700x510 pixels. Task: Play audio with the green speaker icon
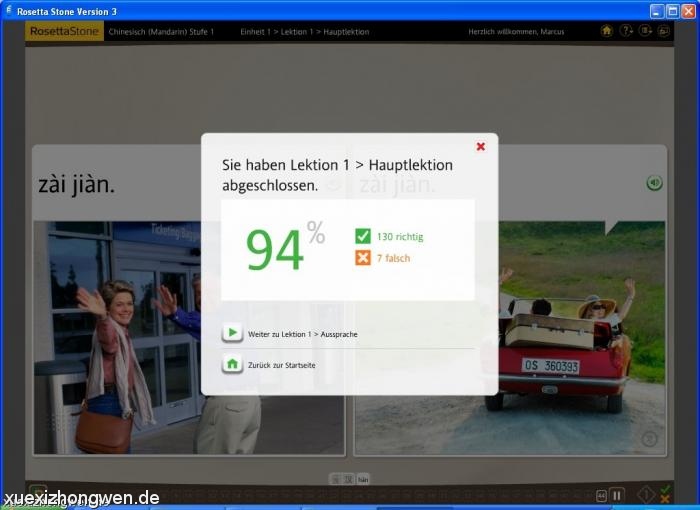[x=654, y=183]
